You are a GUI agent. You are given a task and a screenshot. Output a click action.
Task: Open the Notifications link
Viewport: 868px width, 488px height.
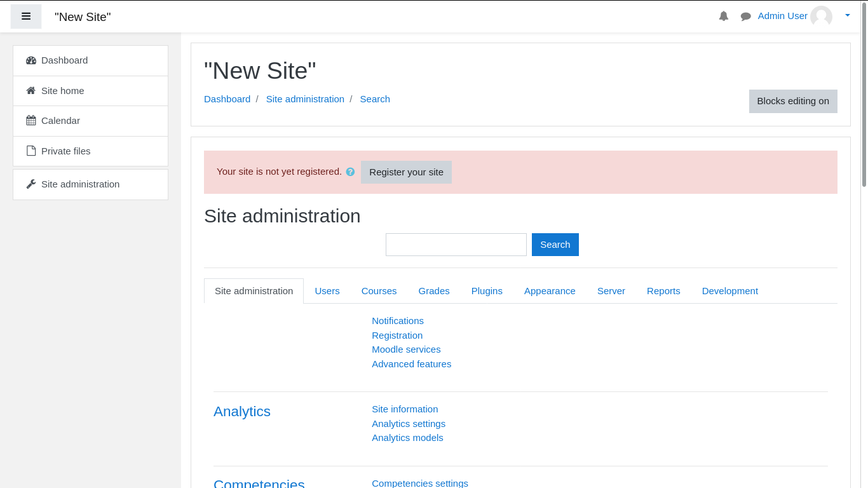(398, 321)
